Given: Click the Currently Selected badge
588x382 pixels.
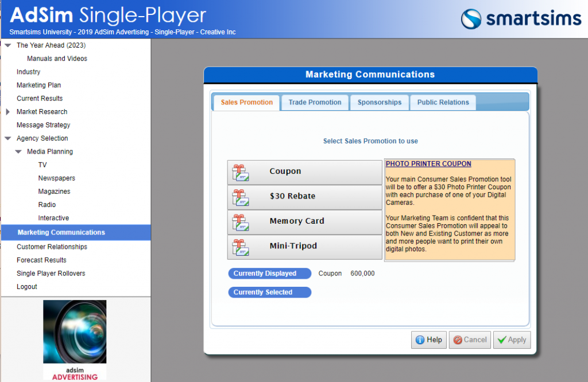Looking at the screenshot, I should point(269,292).
